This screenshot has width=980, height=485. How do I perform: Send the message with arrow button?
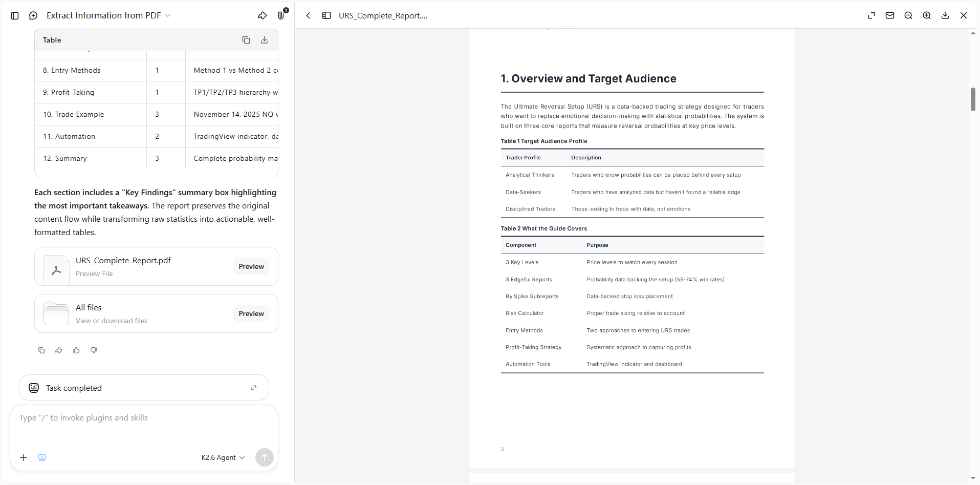265,457
